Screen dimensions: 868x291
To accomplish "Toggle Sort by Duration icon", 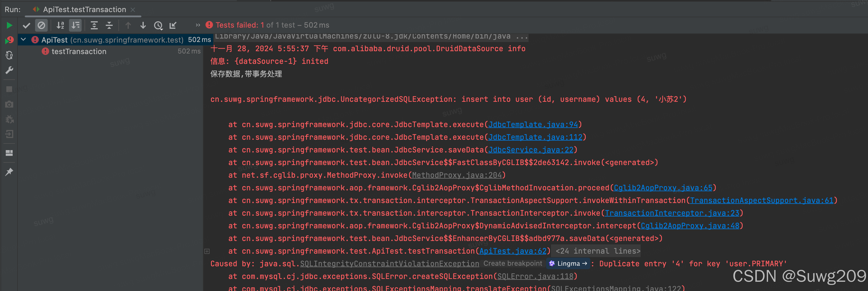I will click(76, 25).
